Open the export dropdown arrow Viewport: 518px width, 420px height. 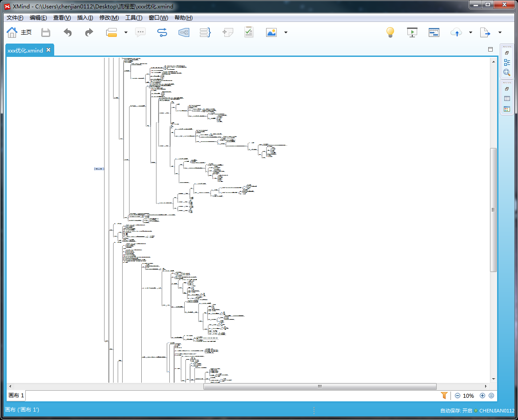(x=500, y=32)
